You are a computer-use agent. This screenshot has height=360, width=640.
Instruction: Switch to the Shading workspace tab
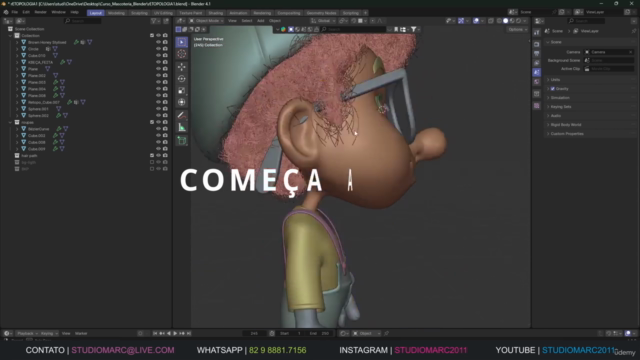(216, 13)
